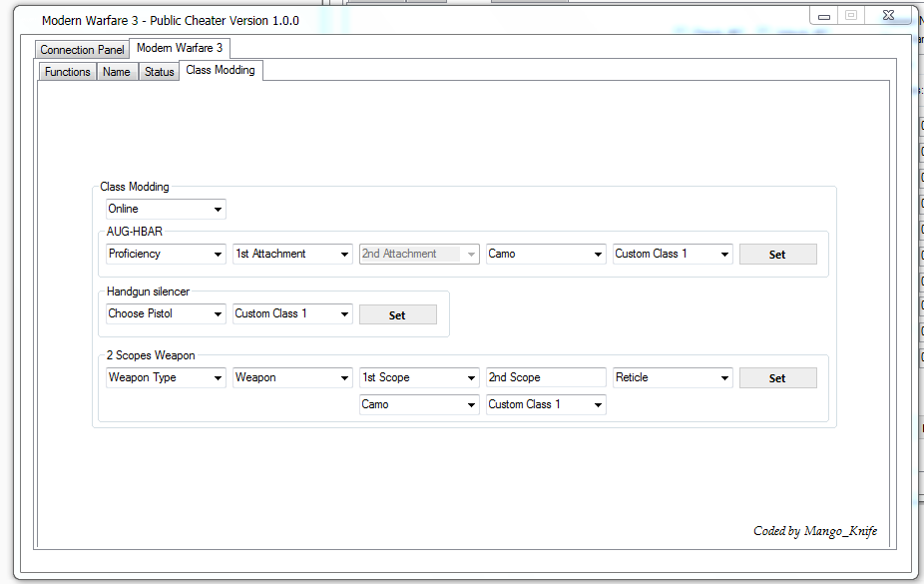Open the Name tab
924x584 pixels.
tap(117, 72)
